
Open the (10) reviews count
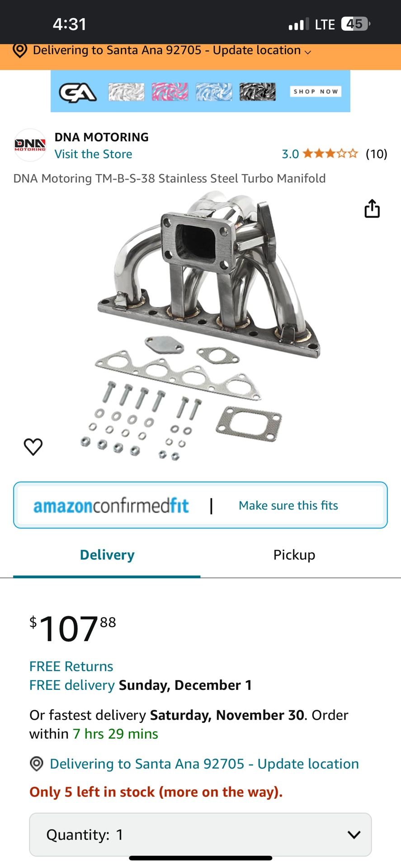377,154
